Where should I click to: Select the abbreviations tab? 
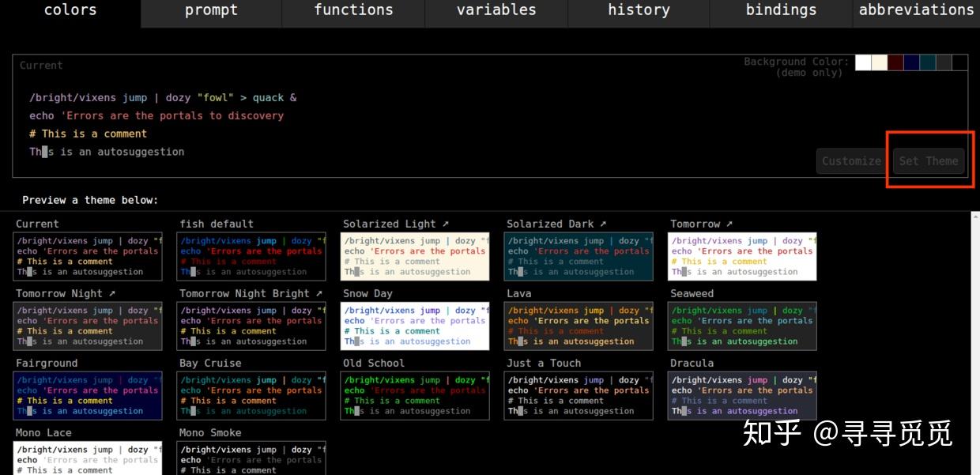(x=916, y=11)
